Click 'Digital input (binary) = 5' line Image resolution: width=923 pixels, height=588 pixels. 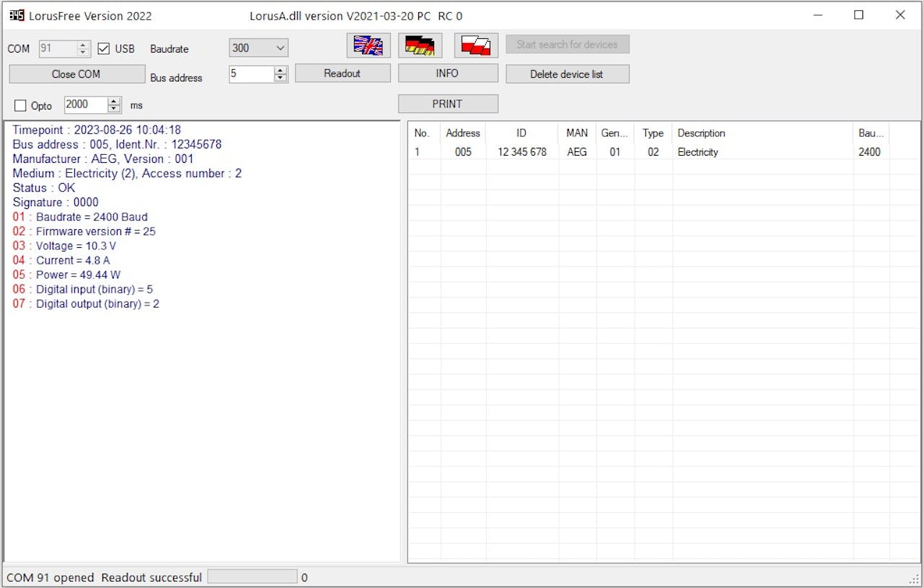point(83,289)
